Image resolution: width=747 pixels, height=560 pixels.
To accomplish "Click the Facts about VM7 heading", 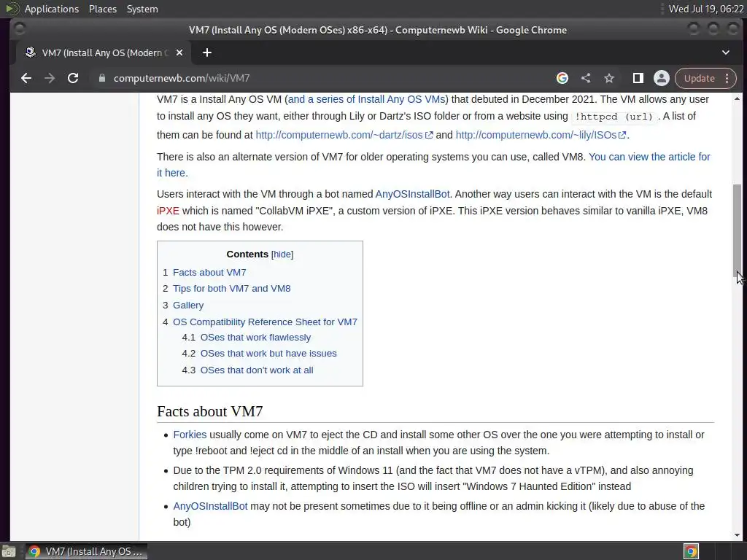I will tap(209, 411).
